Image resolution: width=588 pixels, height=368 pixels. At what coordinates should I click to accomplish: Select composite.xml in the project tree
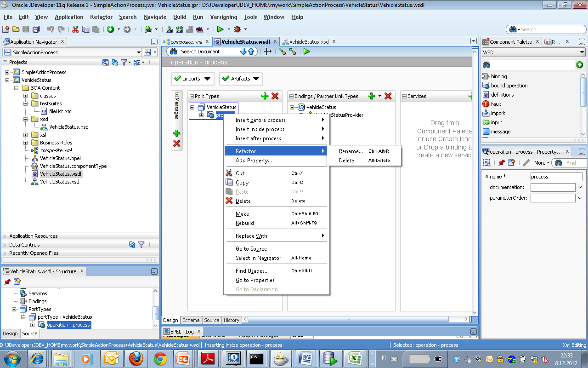(x=56, y=150)
